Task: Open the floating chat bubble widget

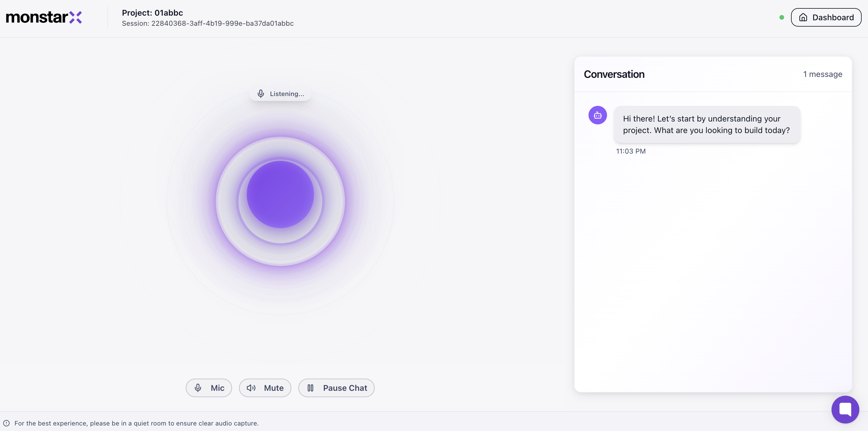Action: [845, 409]
